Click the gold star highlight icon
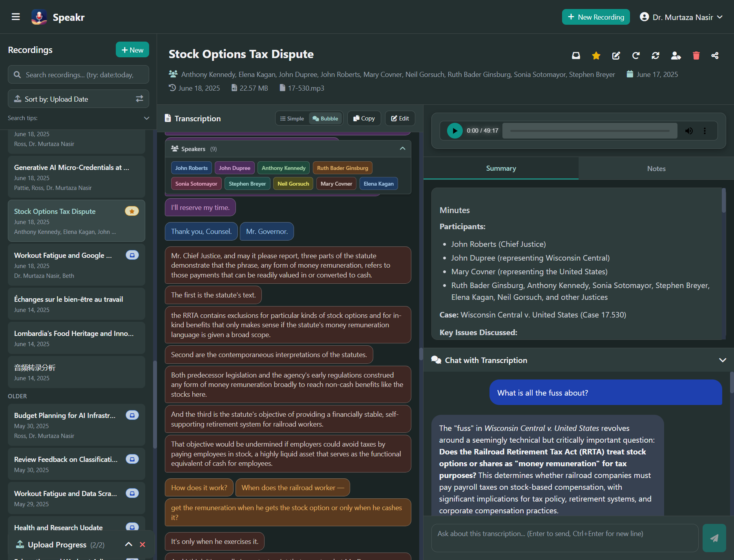 click(x=596, y=56)
